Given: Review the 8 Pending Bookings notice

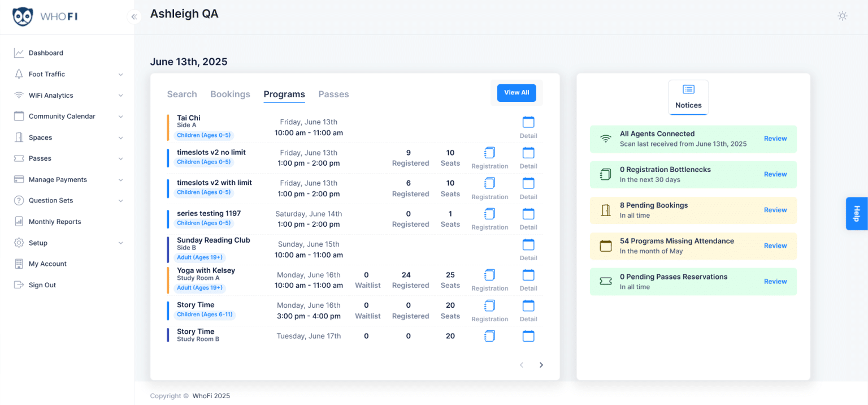Looking at the screenshot, I should (x=775, y=210).
